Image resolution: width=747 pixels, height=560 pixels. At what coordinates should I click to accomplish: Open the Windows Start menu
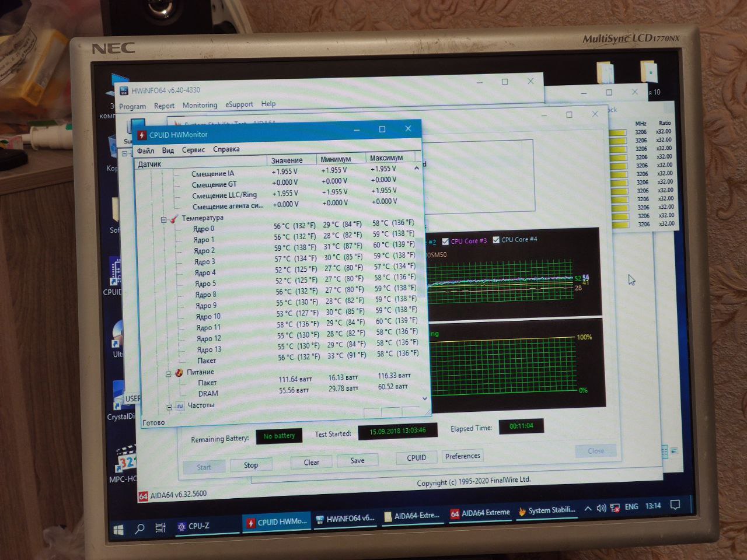click(118, 529)
